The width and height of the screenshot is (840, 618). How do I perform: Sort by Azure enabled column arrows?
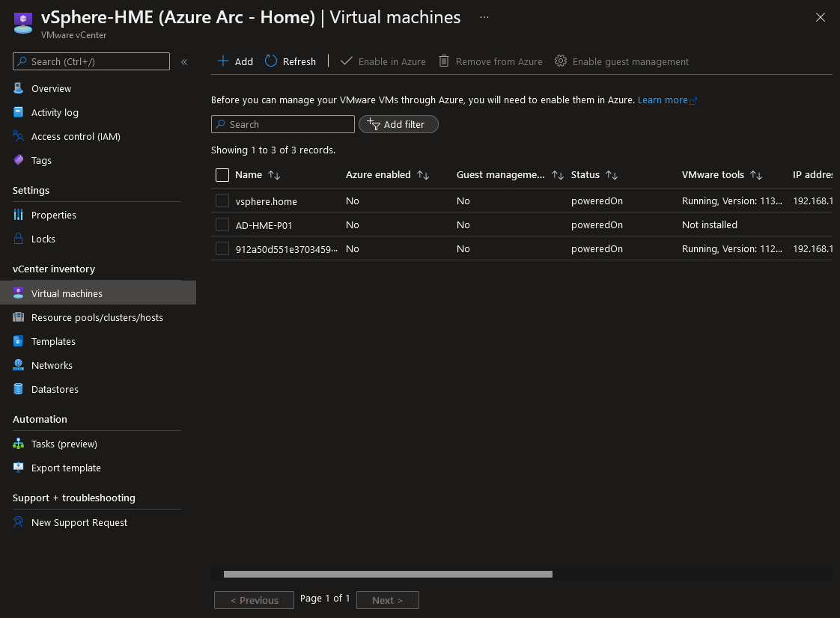[x=423, y=175]
